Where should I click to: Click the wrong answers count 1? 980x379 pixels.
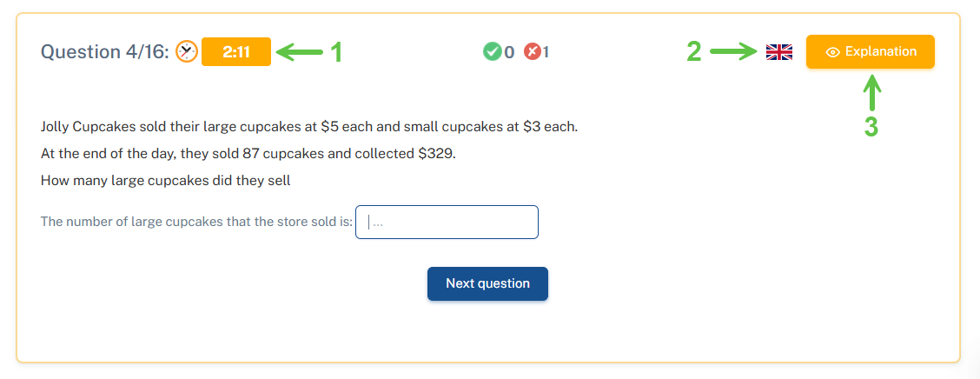pyautogui.click(x=546, y=52)
